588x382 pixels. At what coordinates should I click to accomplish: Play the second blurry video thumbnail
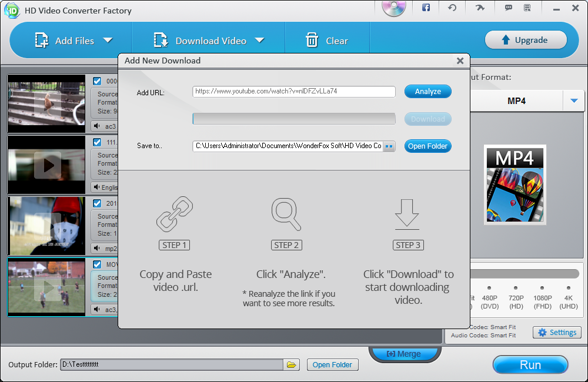pyautogui.click(x=47, y=165)
